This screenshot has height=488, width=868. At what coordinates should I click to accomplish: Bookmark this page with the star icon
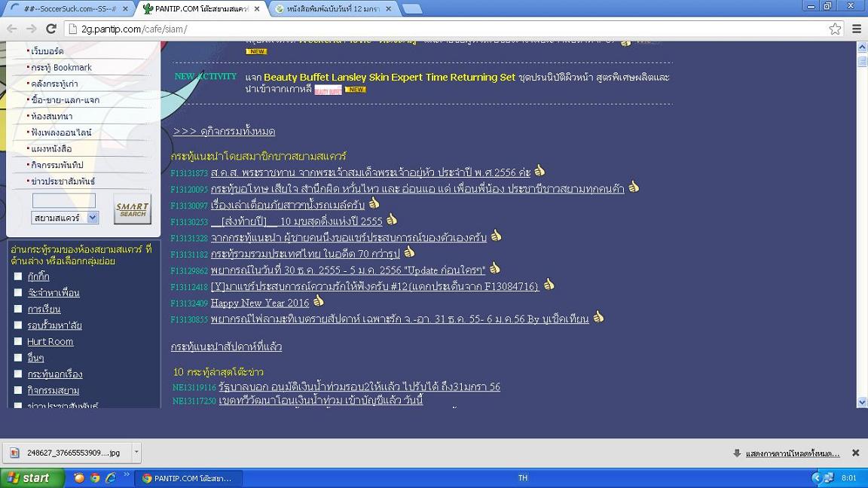[835, 29]
